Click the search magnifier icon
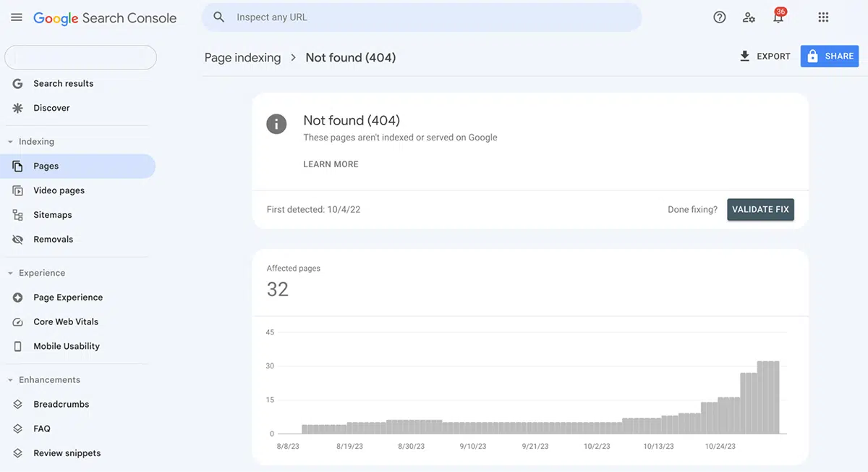868x472 pixels. (219, 17)
